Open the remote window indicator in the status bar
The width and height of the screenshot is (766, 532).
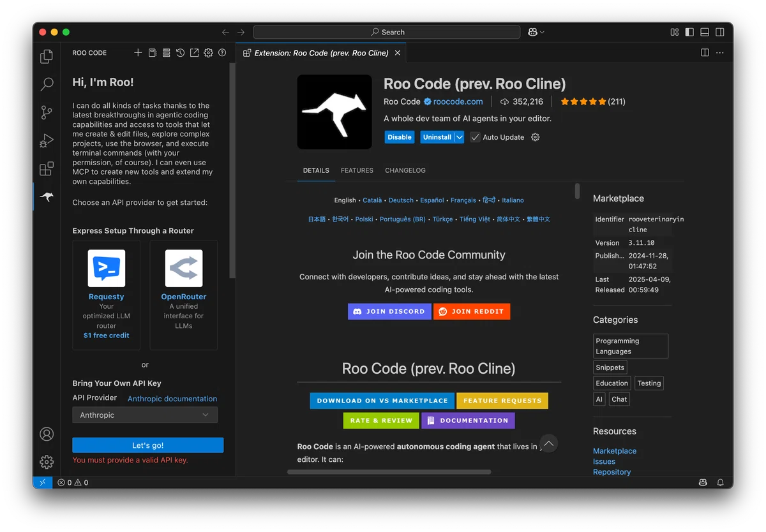41,482
